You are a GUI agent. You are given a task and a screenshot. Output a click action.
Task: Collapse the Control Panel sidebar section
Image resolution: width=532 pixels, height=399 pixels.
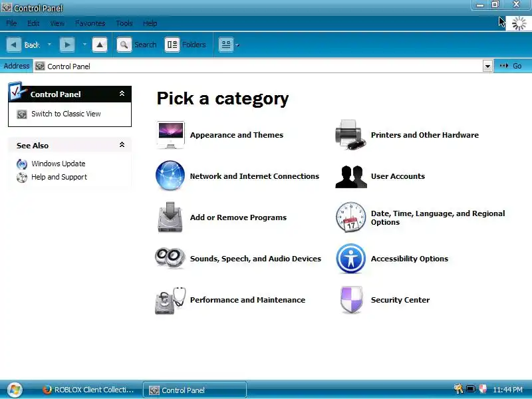pos(122,94)
